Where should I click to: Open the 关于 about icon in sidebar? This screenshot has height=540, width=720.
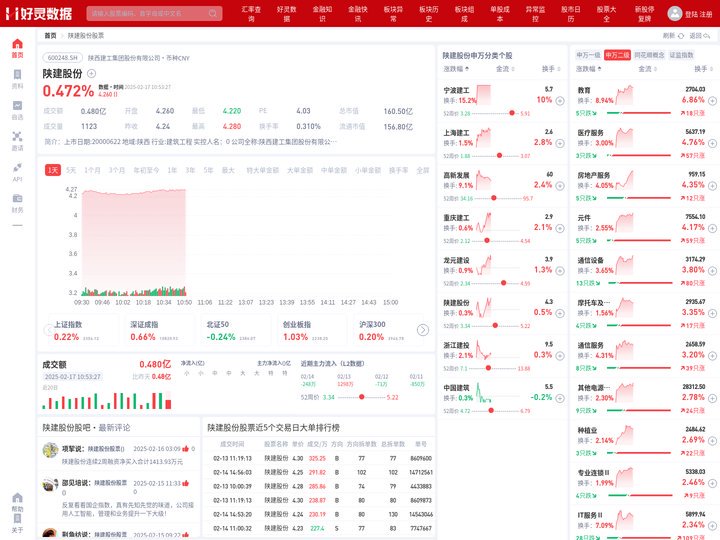pyautogui.click(x=17, y=518)
